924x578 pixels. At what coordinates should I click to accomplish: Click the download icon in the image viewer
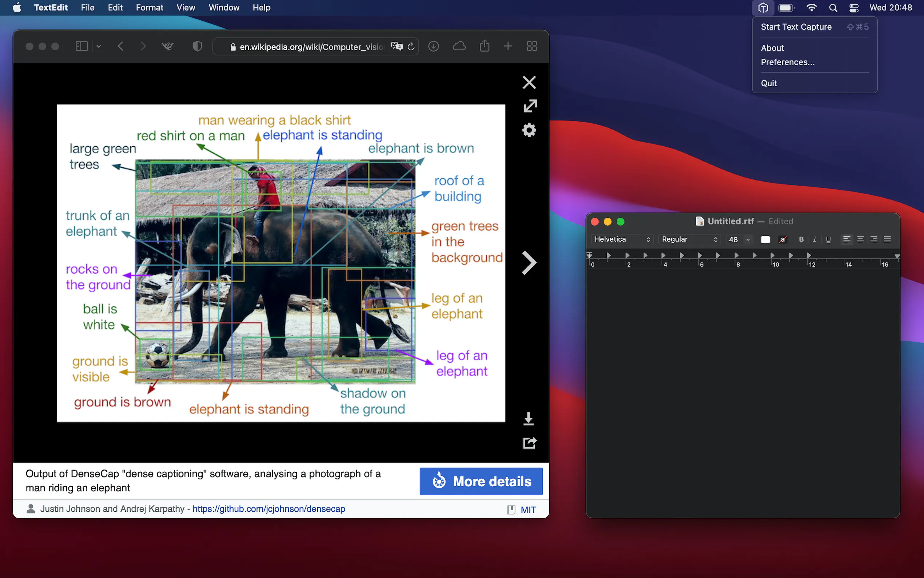pyautogui.click(x=528, y=419)
